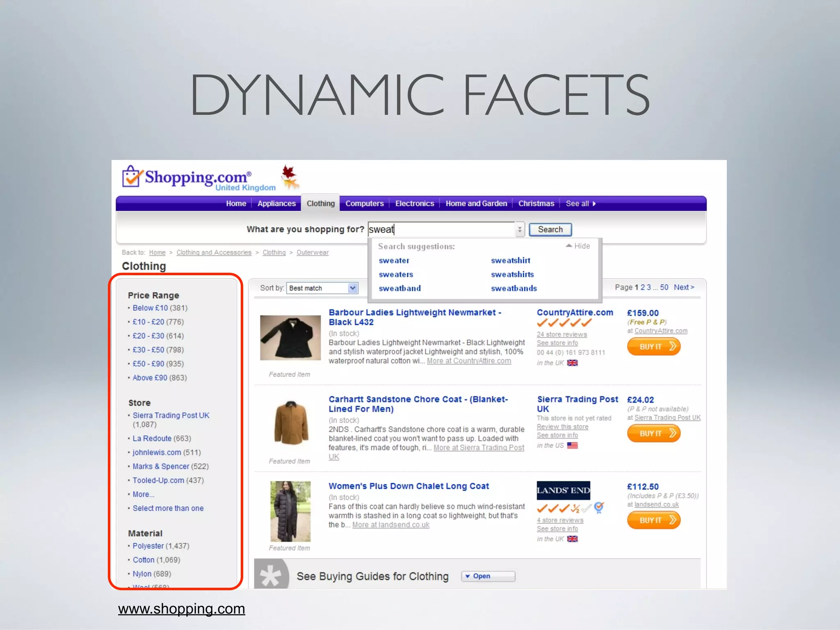Open the search box history dropdown arrow
The width and height of the screenshot is (840, 630).
click(520, 229)
